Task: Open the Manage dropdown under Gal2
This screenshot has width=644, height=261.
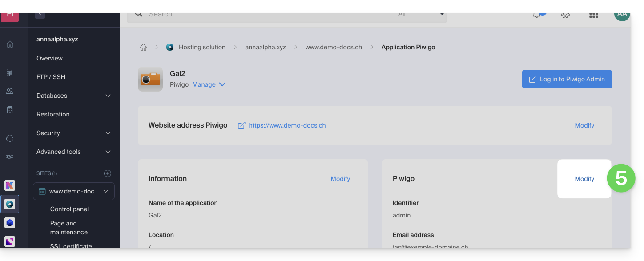Action: tap(209, 84)
